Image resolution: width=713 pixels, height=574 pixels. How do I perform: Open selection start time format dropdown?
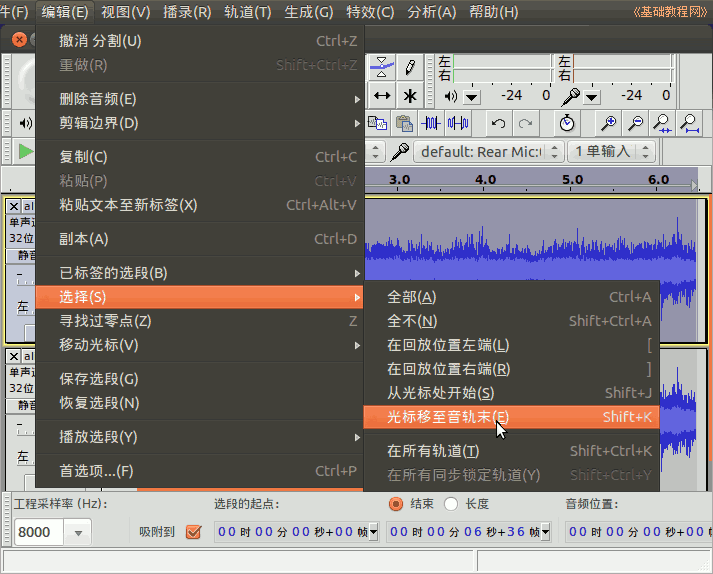373,532
